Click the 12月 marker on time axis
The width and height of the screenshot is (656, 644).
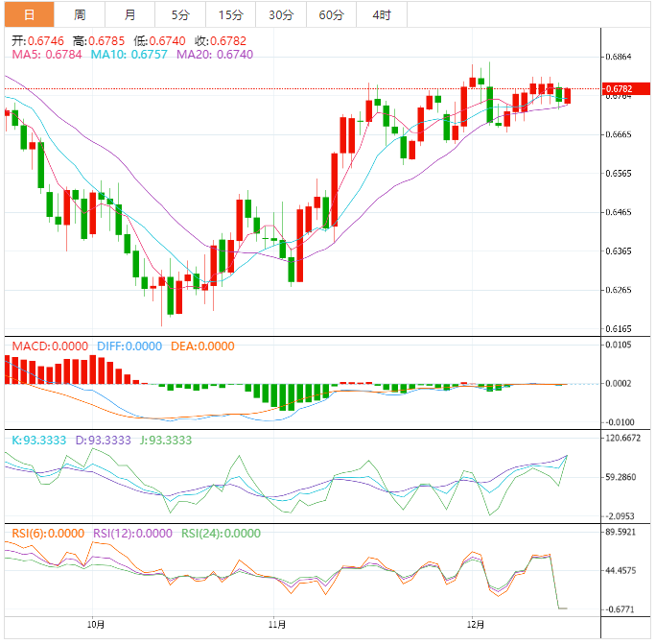coord(473,624)
